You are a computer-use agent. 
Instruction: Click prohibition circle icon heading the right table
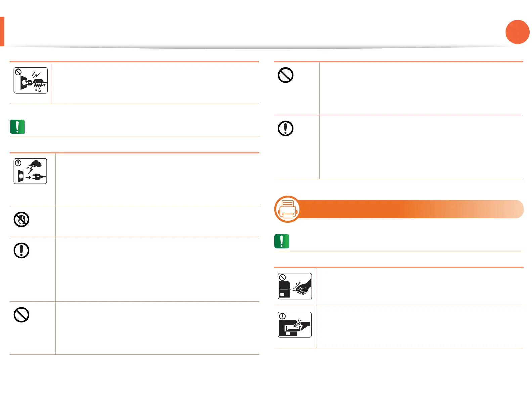tap(286, 75)
